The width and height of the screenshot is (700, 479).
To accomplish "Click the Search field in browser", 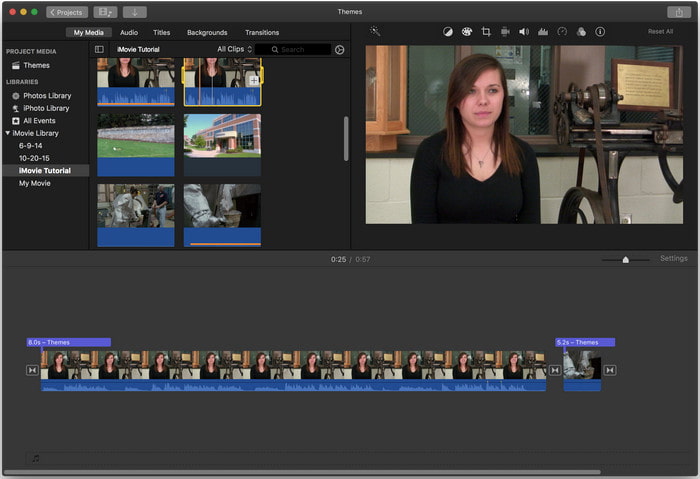I will pos(293,50).
